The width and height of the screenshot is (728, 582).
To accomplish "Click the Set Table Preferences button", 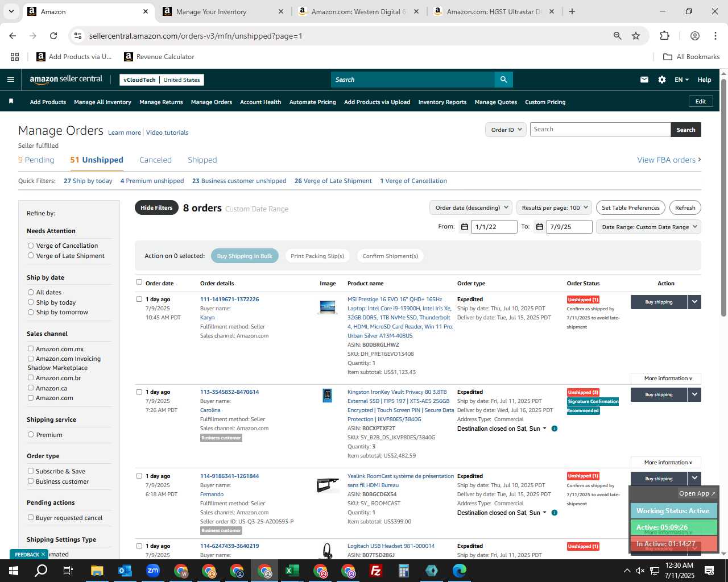I will pos(631,207).
